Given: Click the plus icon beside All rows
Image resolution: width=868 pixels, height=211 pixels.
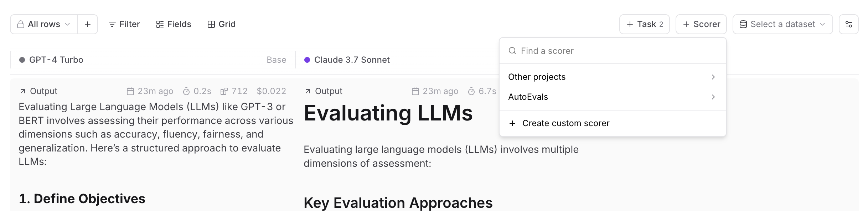Looking at the screenshot, I should (88, 24).
